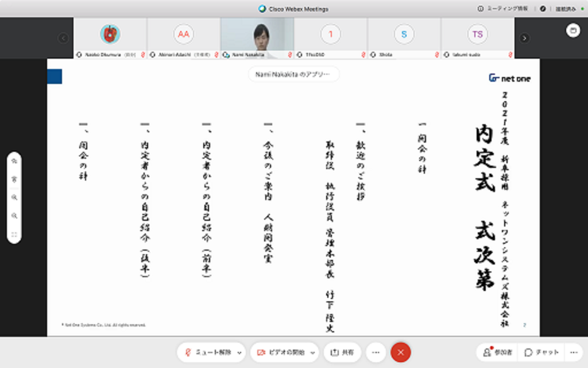Unmute microphone with ミュート解除 button

click(208, 352)
